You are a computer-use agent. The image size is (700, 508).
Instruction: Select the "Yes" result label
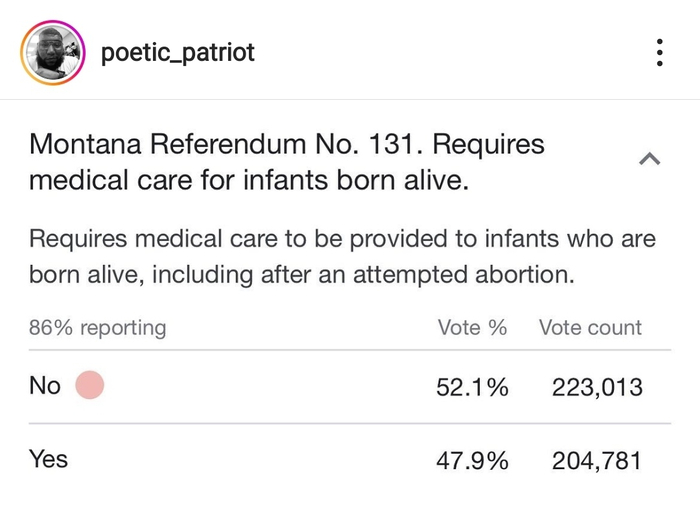49,459
